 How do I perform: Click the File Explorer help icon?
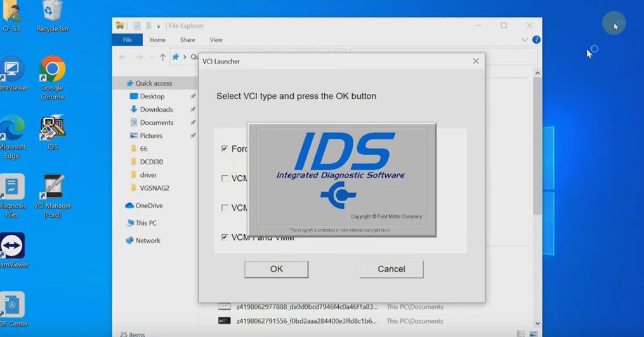536,40
